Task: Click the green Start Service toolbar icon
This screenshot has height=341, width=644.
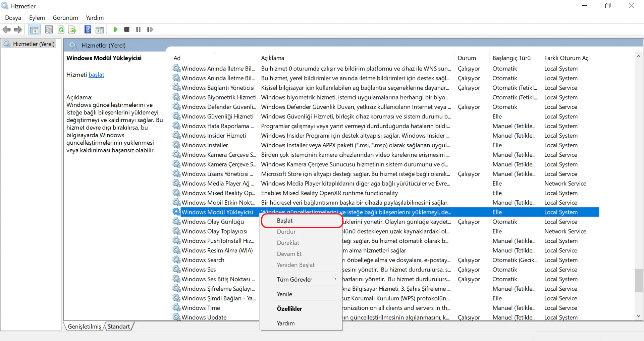Action: pyautogui.click(x=115, y=30)
